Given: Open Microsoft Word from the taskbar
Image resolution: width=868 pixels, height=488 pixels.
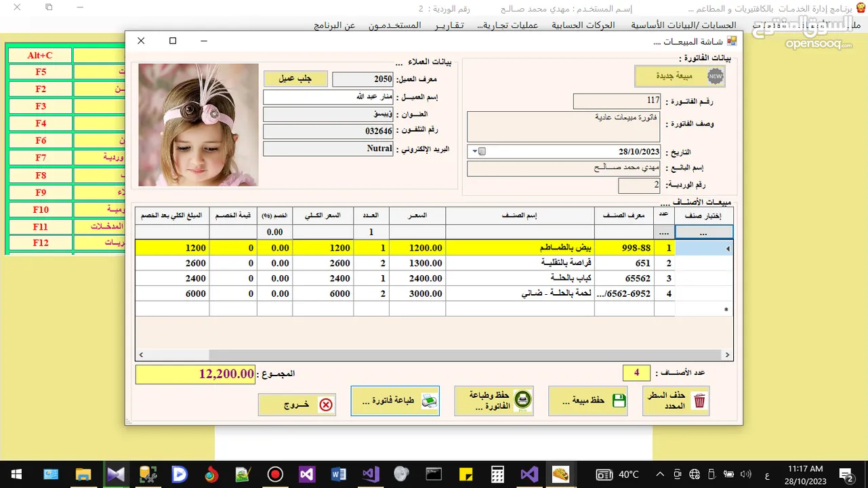Looking at the screenshot, I should [x=339, y=474].
